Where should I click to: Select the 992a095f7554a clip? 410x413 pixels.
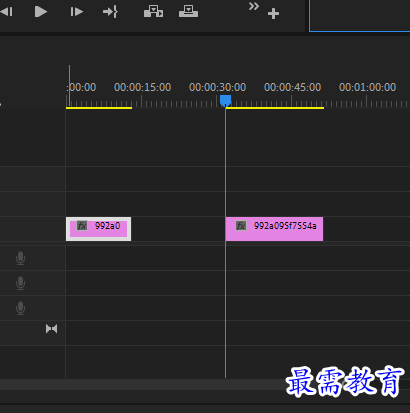point(274,229)
